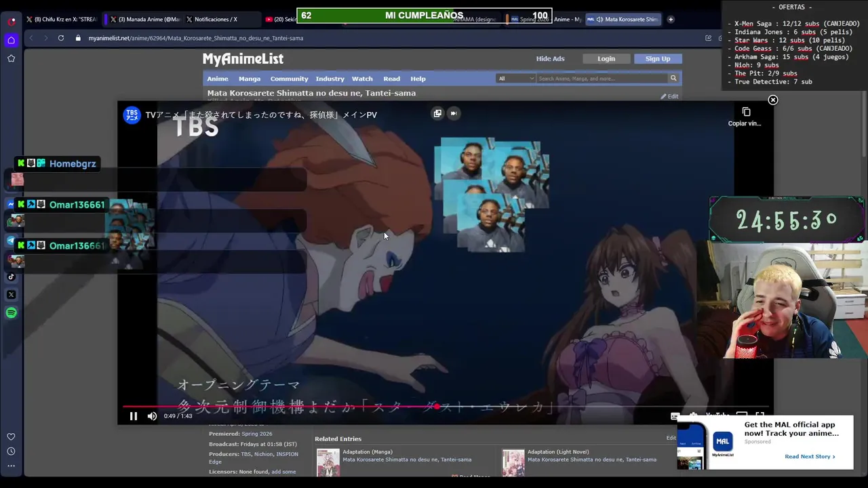Click the add some licensors link
868x488 pixels.
(x=283, y=472)
